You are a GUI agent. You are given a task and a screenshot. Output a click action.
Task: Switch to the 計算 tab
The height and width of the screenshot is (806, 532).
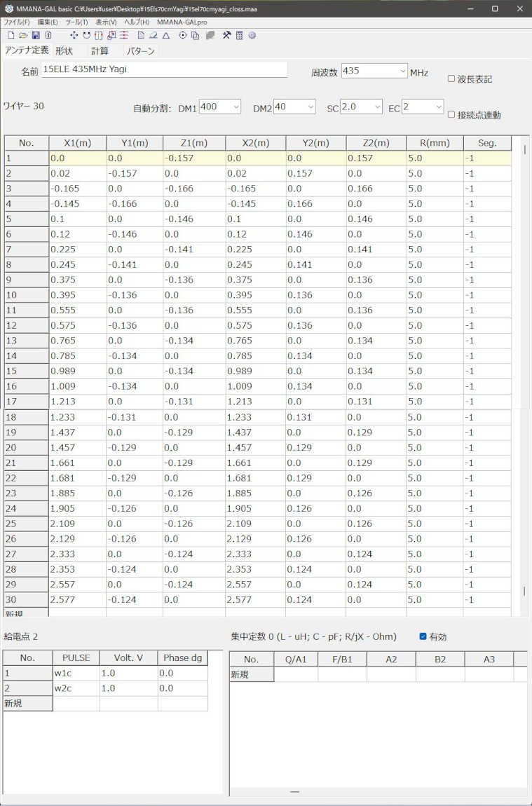click(x=100, y=50)
